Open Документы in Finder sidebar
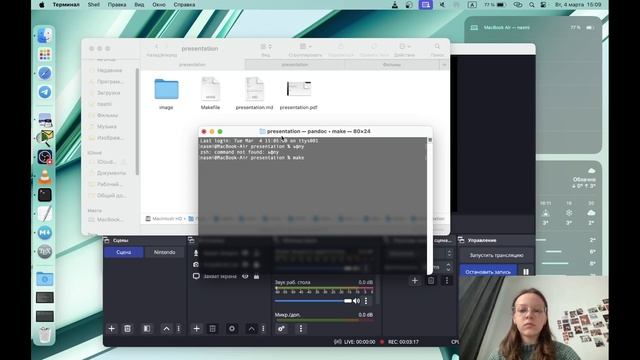 (111, 173)
